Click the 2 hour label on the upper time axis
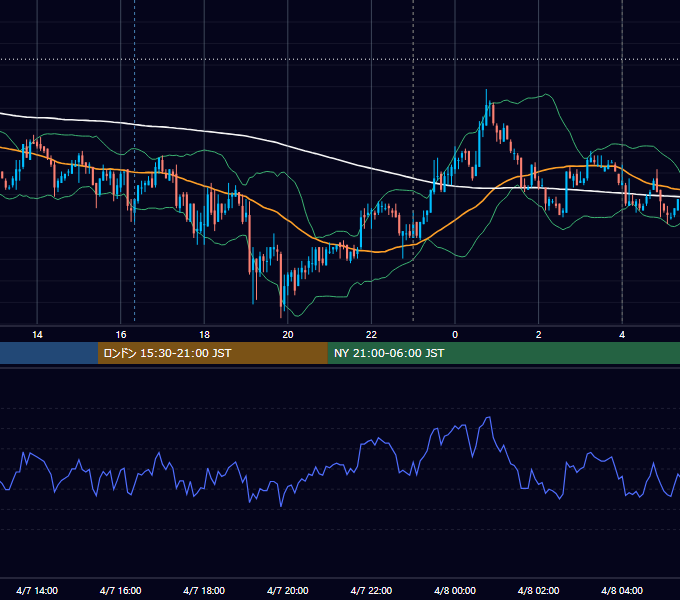Image resolution: width=680 pixels, height=600 pixels. 539,335
